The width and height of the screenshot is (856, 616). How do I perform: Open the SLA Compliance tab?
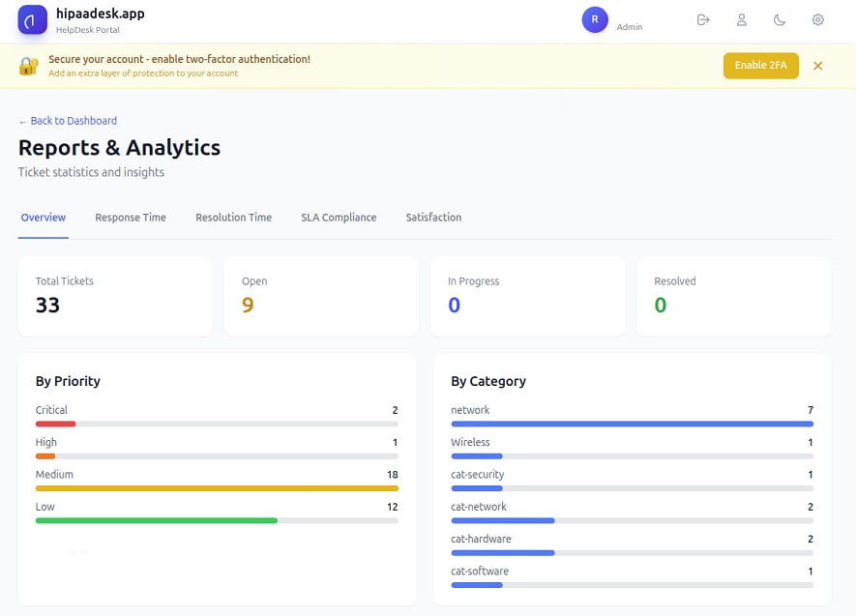tap(339, 217)
